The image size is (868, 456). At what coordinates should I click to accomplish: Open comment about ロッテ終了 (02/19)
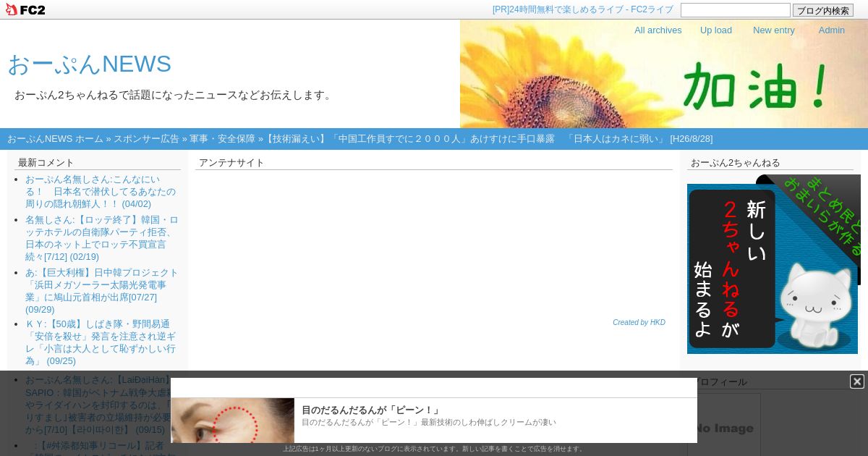pyautogui.click(x=101, y=238)
